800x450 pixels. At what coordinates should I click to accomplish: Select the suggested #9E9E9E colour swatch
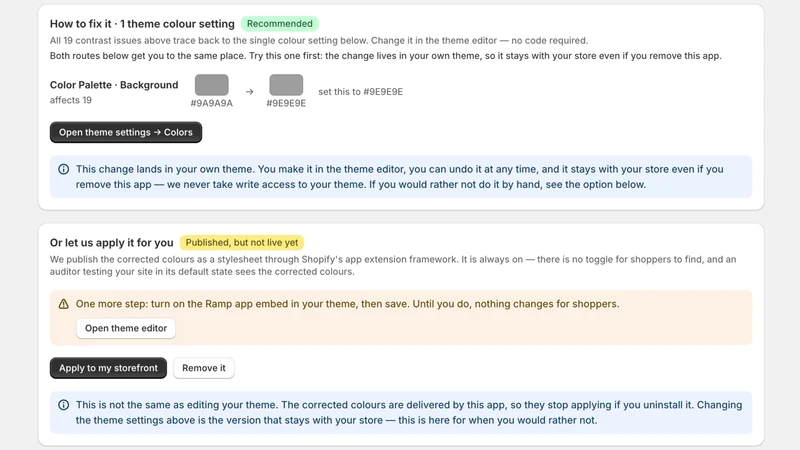pos(286,85)
